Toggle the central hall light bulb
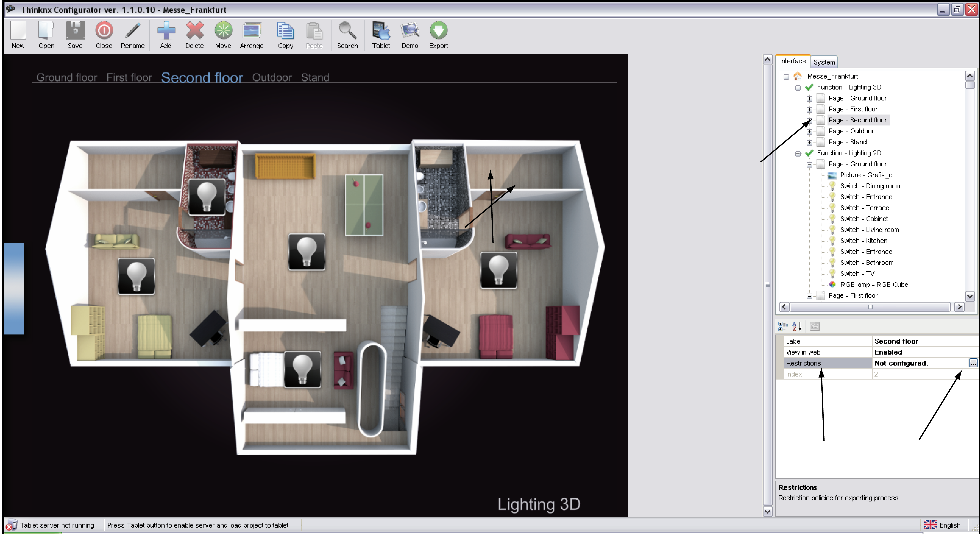This screenshot has height=535, width=980. [307, 252]
